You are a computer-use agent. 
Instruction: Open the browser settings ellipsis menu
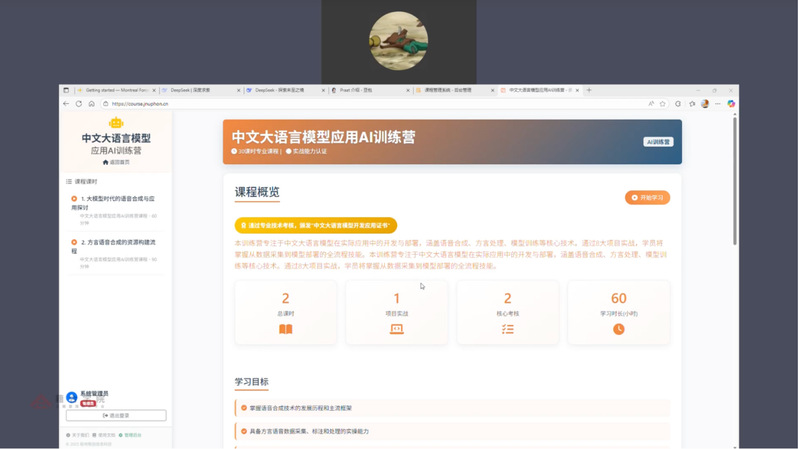pyautogui.click(x=718, y=103)
